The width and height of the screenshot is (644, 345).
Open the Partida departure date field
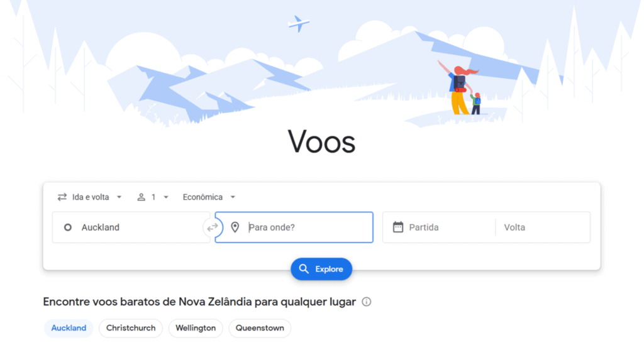click(439, 227)
